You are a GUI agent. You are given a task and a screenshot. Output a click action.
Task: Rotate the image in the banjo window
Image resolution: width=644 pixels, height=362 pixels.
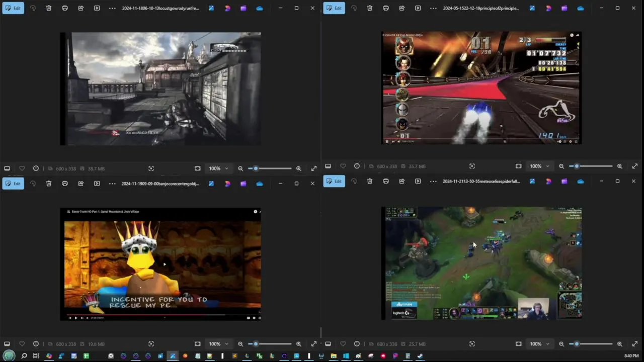[x=33, y=184]
